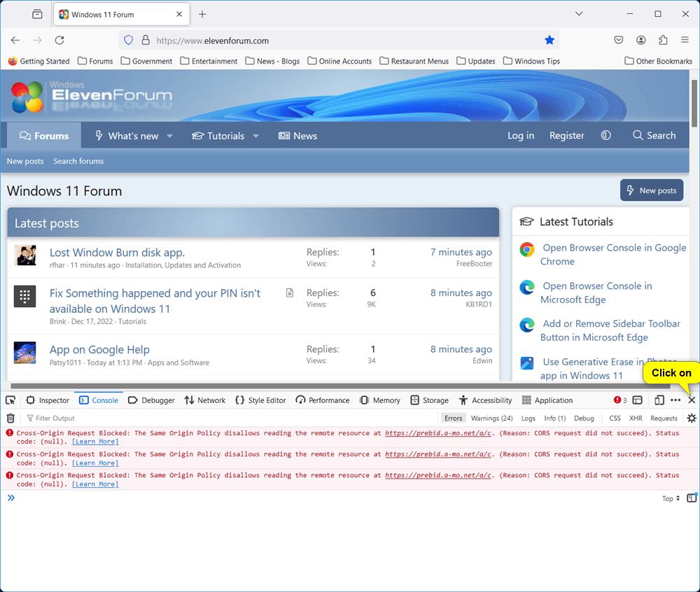
Task: Click the Log in link
Action: click(521, 136)
